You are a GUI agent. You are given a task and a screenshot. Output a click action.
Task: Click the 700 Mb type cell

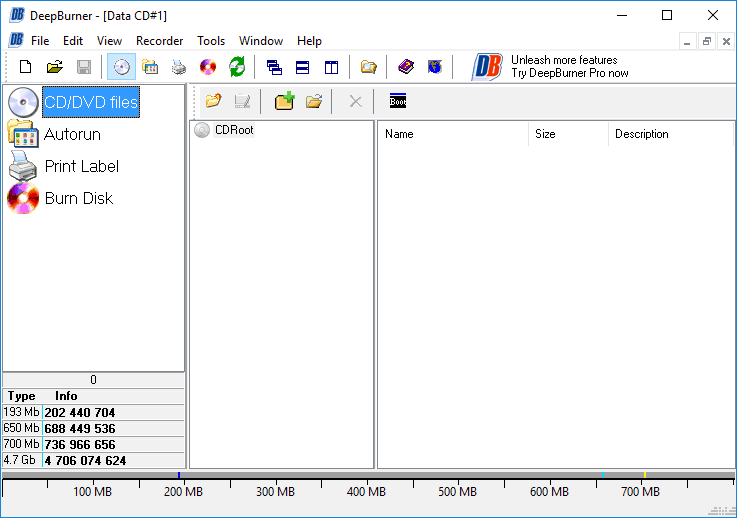click(22, 444)
